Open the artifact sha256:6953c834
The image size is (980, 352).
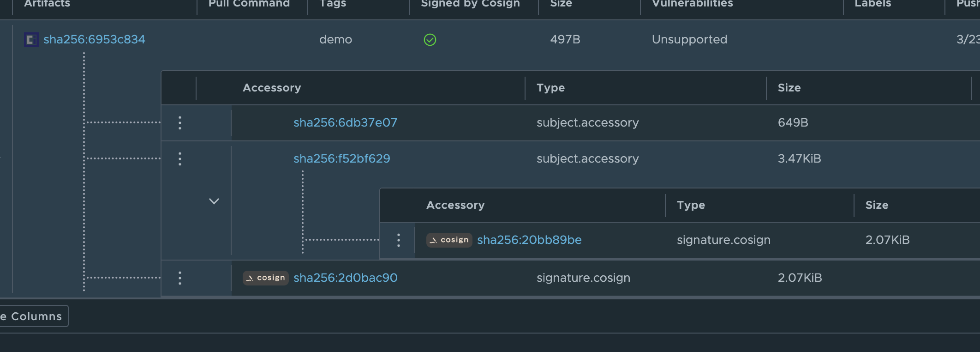[94, 39]
